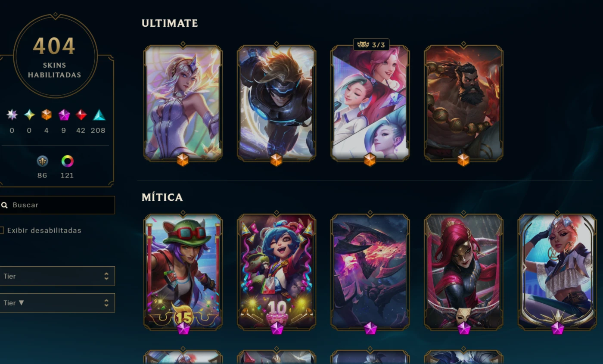Enable the Exibir desabilitadas checkbox
The height and width of the screenshot is (364, 603).
(2, 230)
